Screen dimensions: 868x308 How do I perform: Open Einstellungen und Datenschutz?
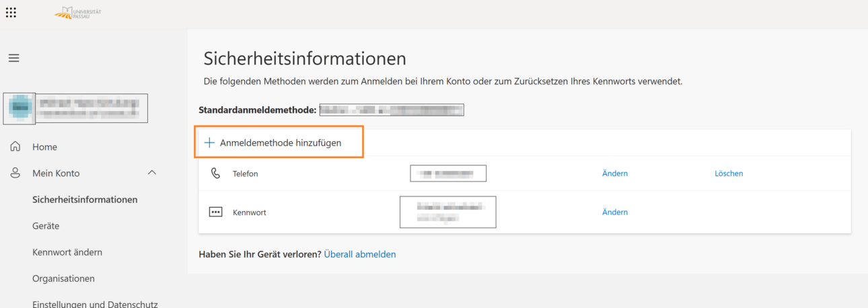point(95,304)
